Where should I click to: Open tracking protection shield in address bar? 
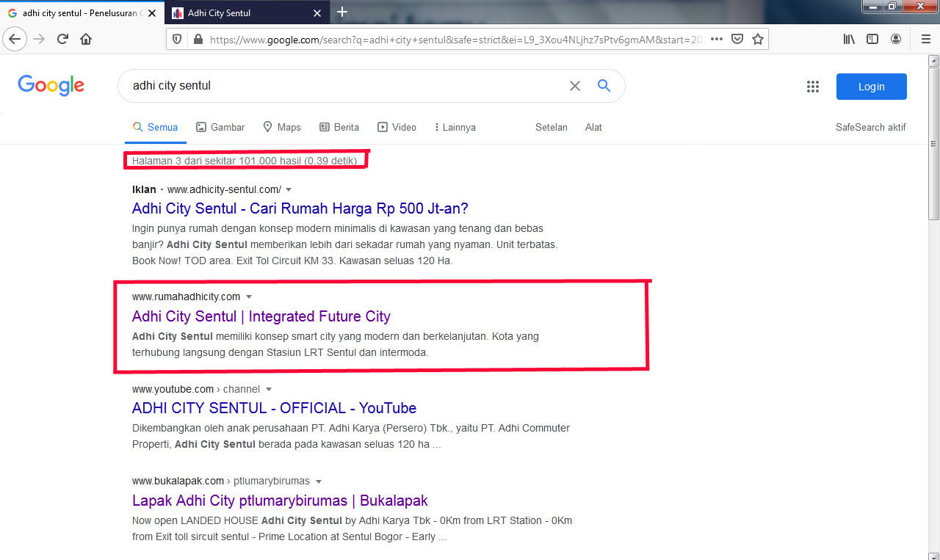[178, 40]
